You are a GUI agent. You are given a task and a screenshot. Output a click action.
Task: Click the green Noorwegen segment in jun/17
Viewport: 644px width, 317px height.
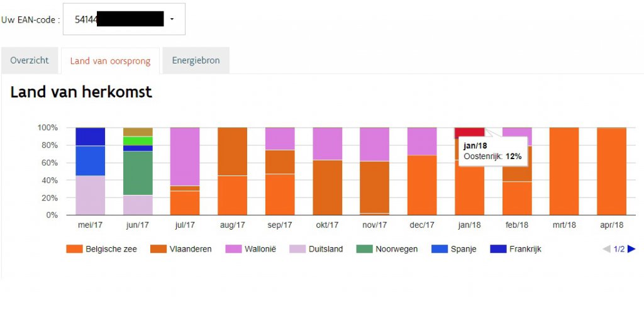coord(138,173)
